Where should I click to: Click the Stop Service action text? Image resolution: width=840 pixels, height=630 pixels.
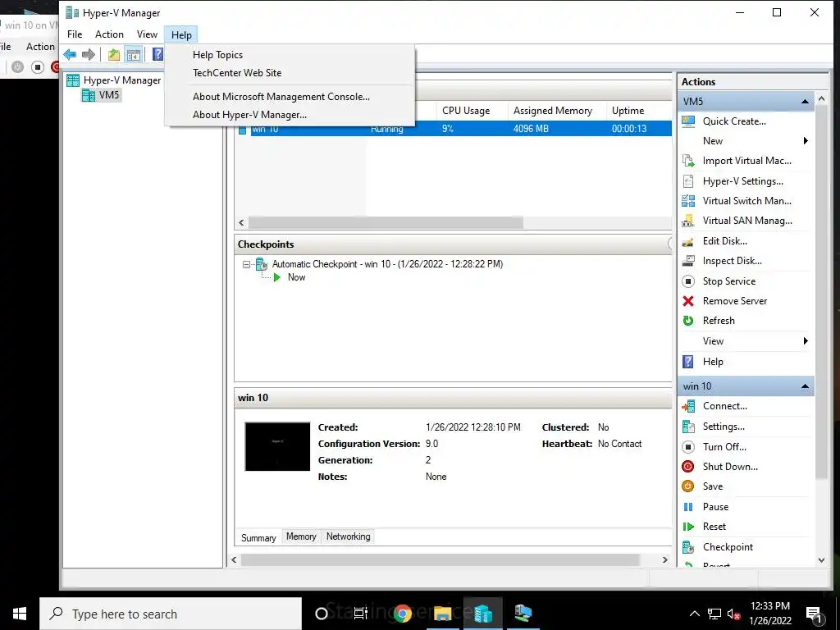pos(729,281)
